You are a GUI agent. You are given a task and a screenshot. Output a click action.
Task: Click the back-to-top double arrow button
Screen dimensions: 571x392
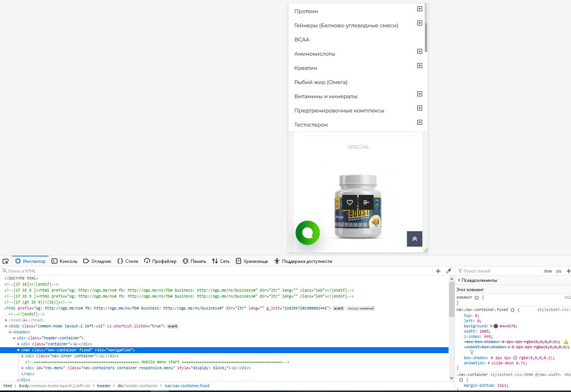click(415, 239)
